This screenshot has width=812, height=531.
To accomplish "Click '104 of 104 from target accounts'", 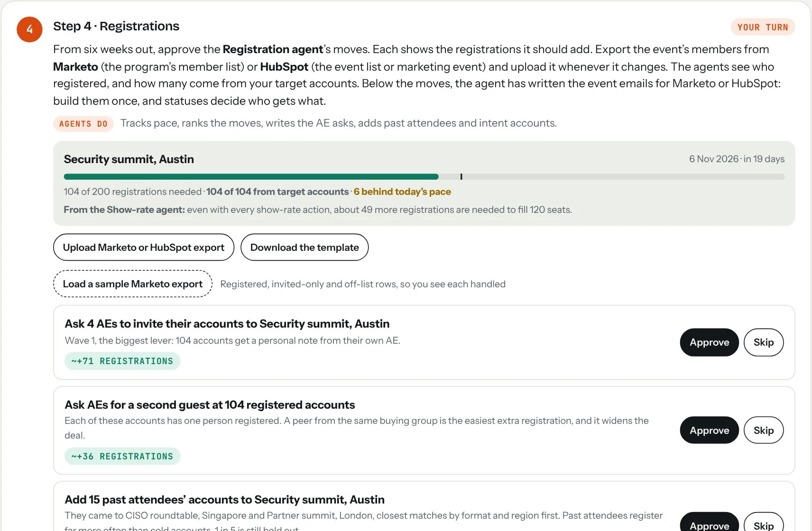I will (277, 192).
